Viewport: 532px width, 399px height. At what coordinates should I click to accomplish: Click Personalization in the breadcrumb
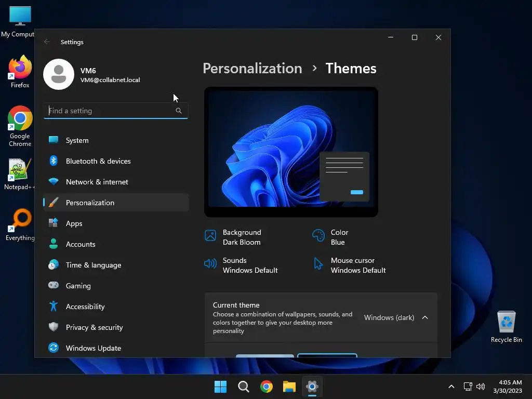252,69
